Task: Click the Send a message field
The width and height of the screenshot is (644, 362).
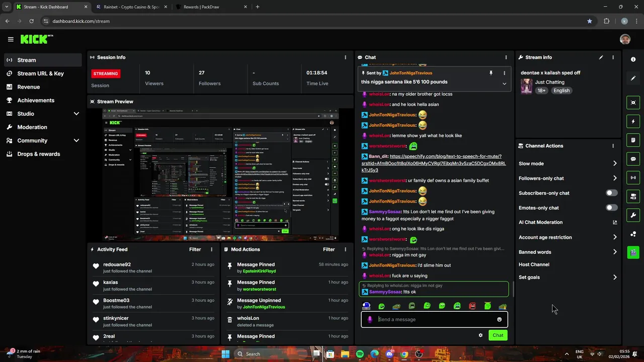Action: 434,319
